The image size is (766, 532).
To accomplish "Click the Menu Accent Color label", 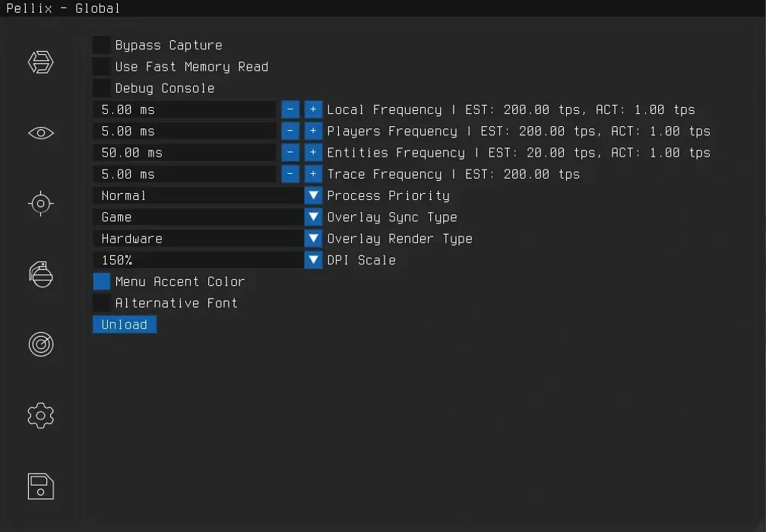I will click(180, 281).
